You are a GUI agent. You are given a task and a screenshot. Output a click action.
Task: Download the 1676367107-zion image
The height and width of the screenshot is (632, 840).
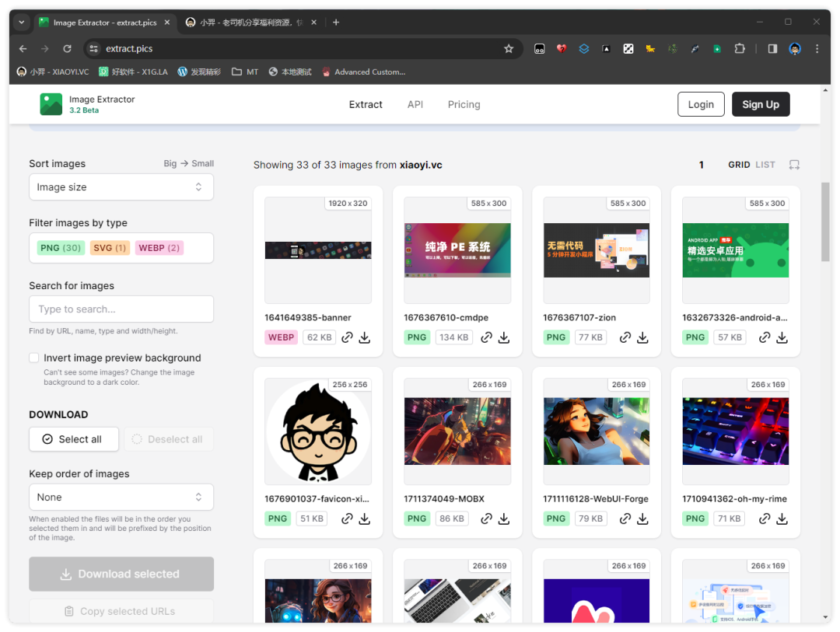642,337
